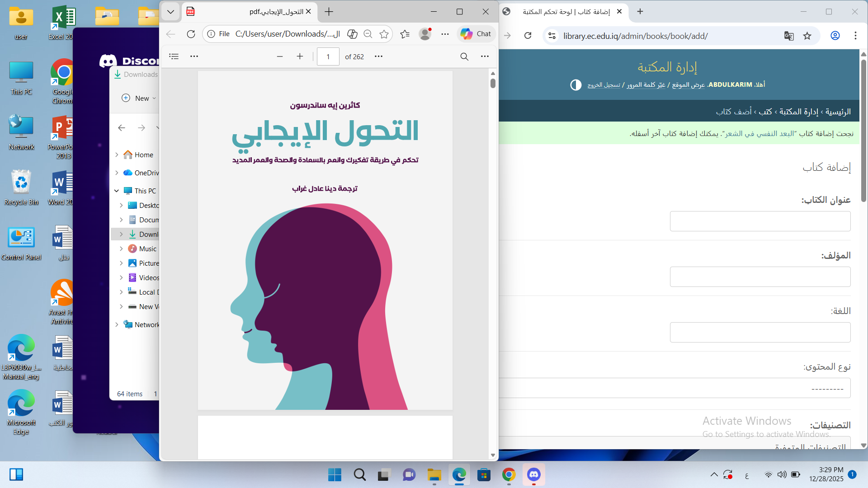
Task: Open the widgets panel icon at taskbar left
Action: [x=16, y=475]
